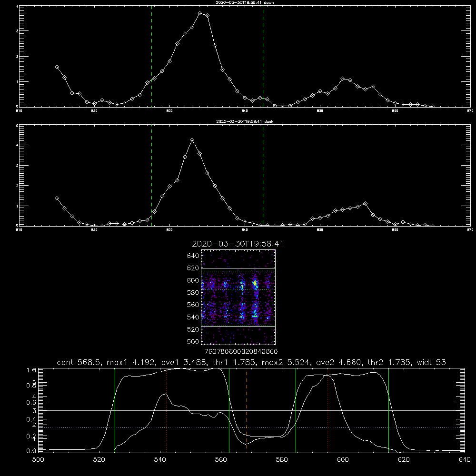476x476 pixels.
Task: Click the right green dashed line in dawn plot
Action: [263, 57]
